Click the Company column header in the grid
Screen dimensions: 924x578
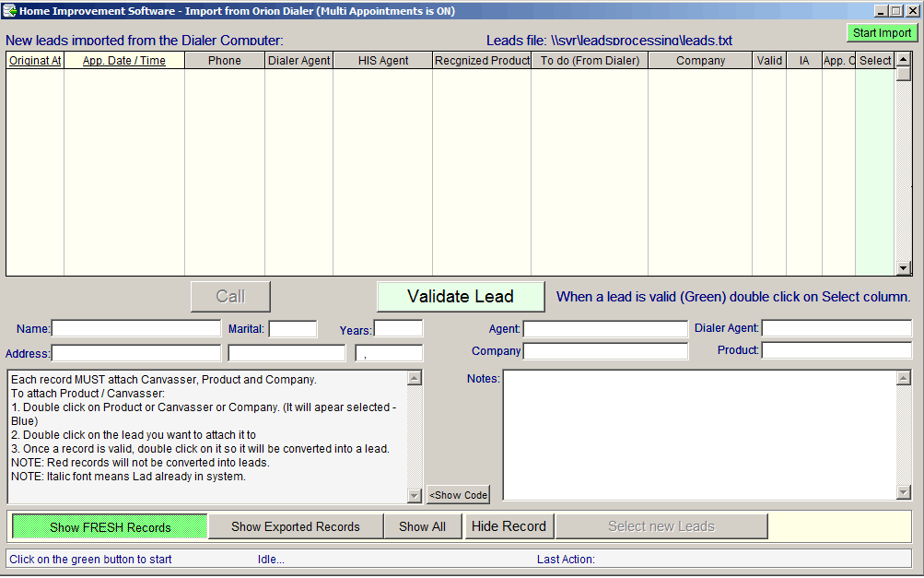tap(700, 60)
